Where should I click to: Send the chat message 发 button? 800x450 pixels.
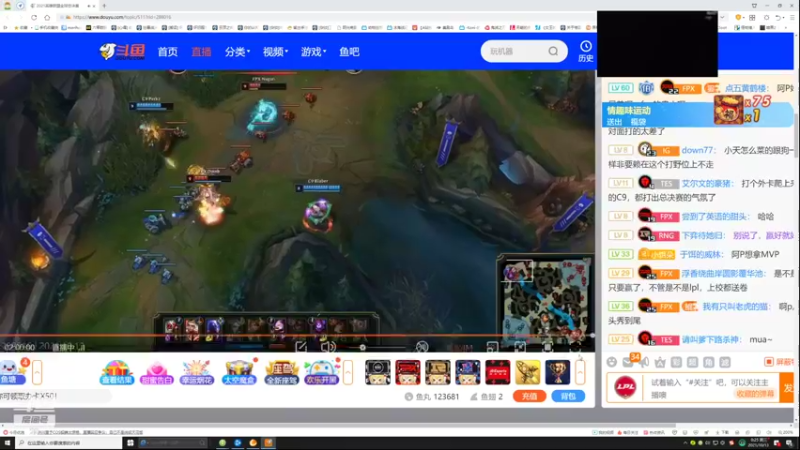tap(788, 388)
